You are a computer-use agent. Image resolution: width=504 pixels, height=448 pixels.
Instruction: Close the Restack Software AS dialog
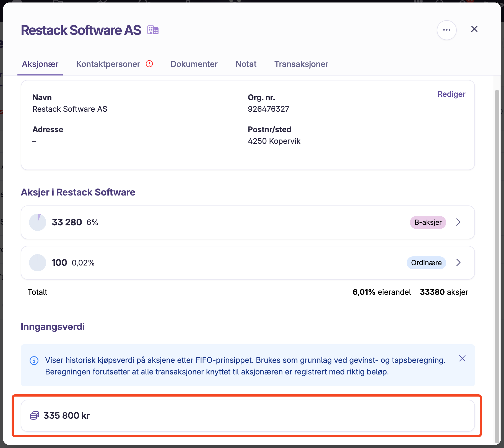click(x=474, y=29)
